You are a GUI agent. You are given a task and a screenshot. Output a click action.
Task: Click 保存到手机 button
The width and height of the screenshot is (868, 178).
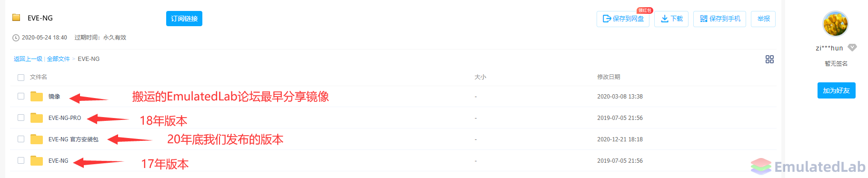[x=719, y=19]
